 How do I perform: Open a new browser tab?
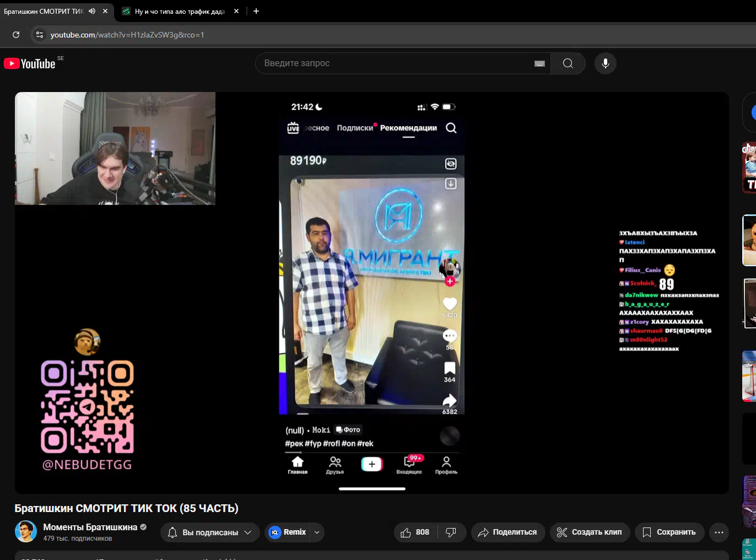(x=256, y=11)
